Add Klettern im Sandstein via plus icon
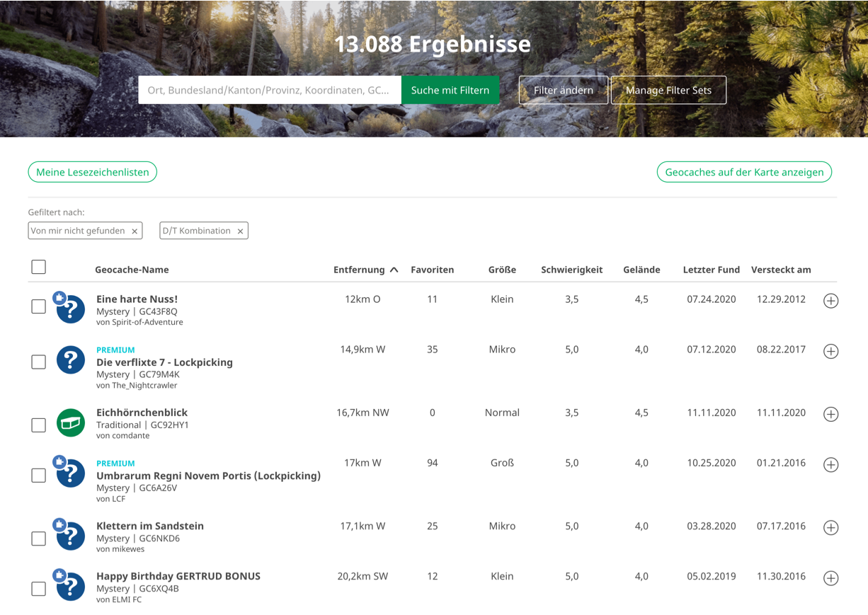 point(830,528)
